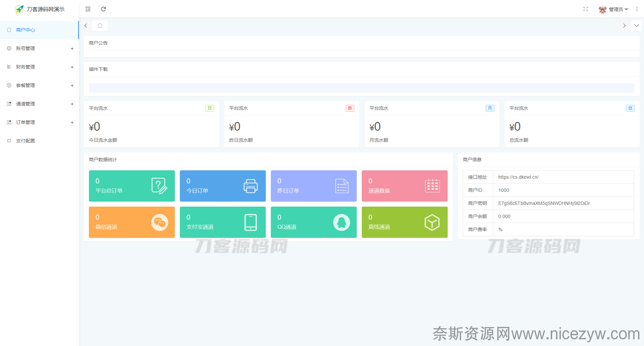
Task: Open the admin avatar picture
Action: click(x=603, y=9)
